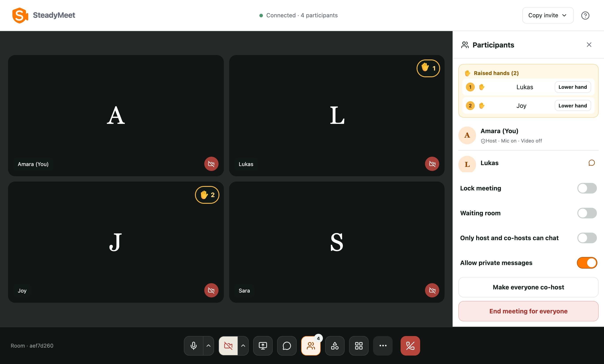Select Amara (You) in participants list
This screenshot has height=364, width=604.
528,135
